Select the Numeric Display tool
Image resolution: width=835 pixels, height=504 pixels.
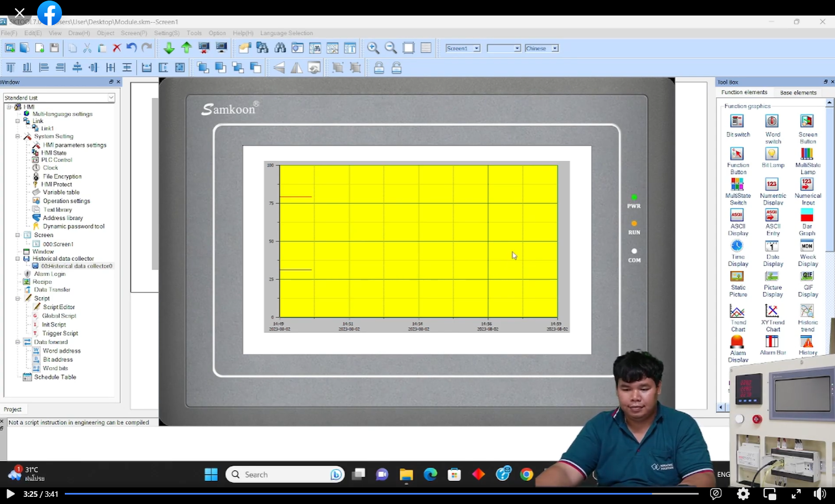coord(772,191)
